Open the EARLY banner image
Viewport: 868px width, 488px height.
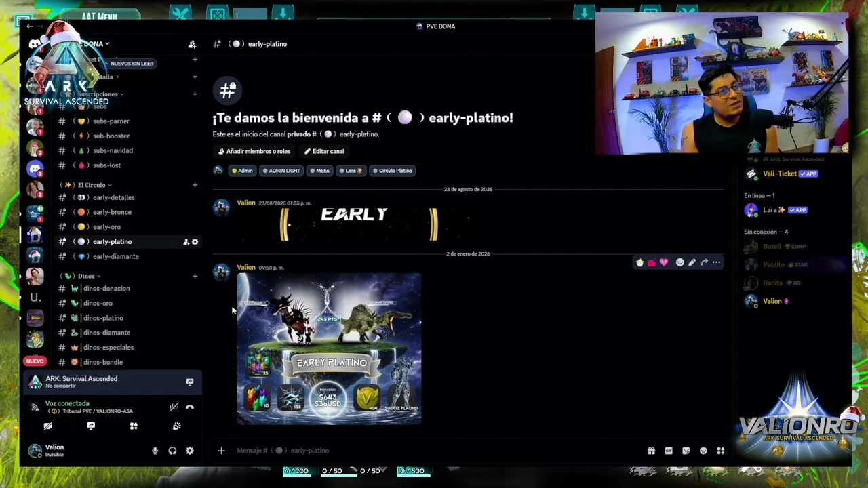(x=359, y=225)
